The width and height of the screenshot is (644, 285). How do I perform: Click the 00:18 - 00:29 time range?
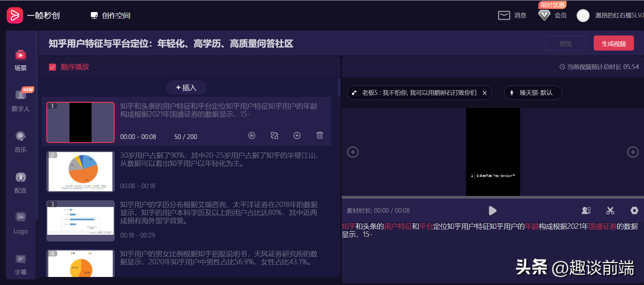click(138, 235)
